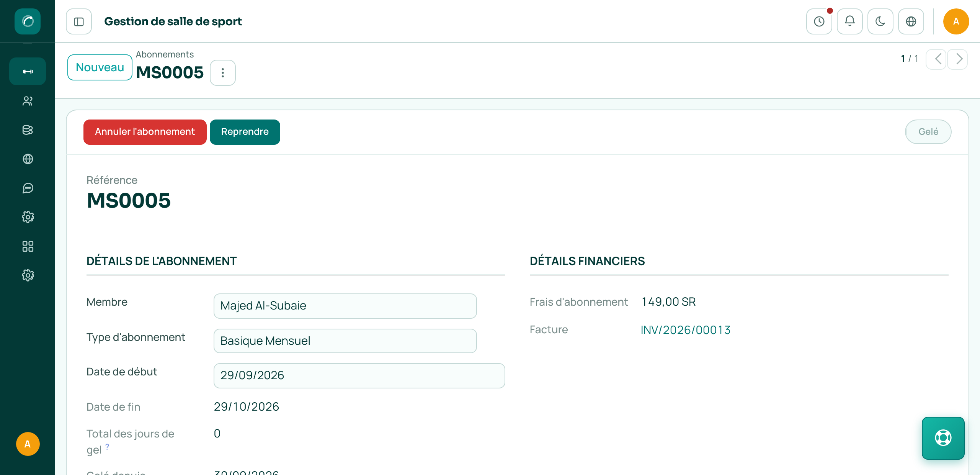Click the Date de début field
This screenshot has height=475, width=980.
click(359, 376)
